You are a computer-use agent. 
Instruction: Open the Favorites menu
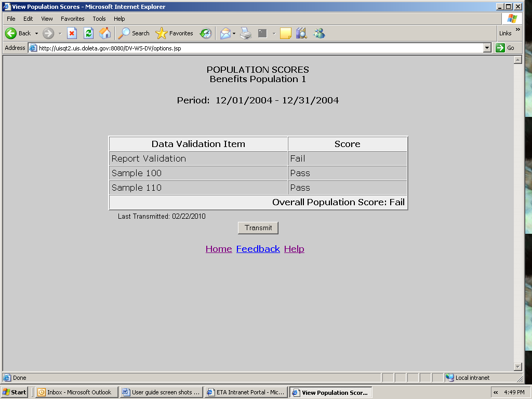click(73, 19)
